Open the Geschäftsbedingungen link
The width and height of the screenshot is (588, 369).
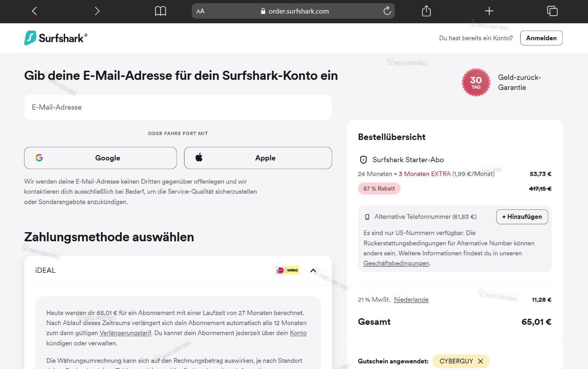point(396,263)
